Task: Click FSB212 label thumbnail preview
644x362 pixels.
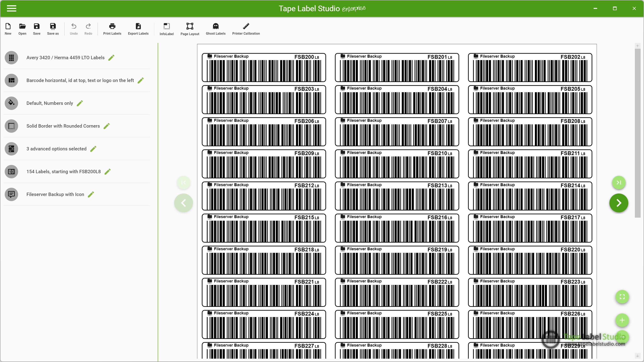Action: [264, 196]
